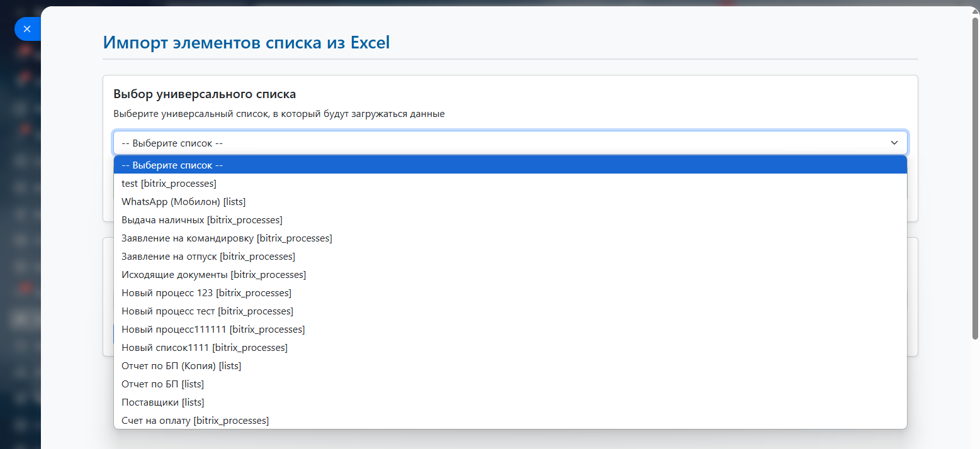Select the WhatsApp (Мобилон) list option
The image size is (980, 449).
[x=183, y=202]
